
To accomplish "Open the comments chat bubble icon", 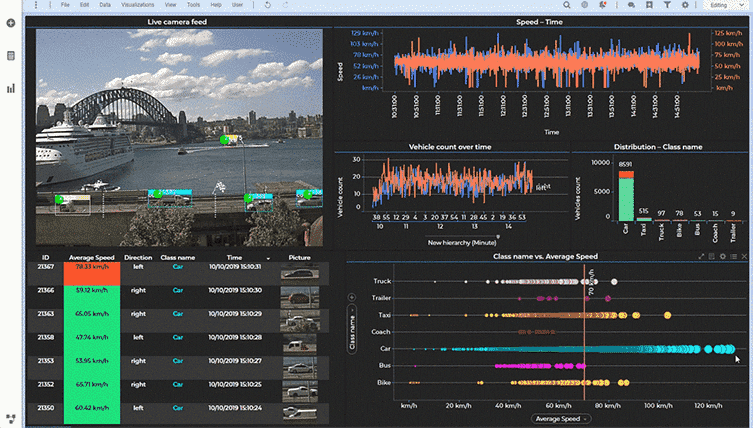I will (631, 5).
